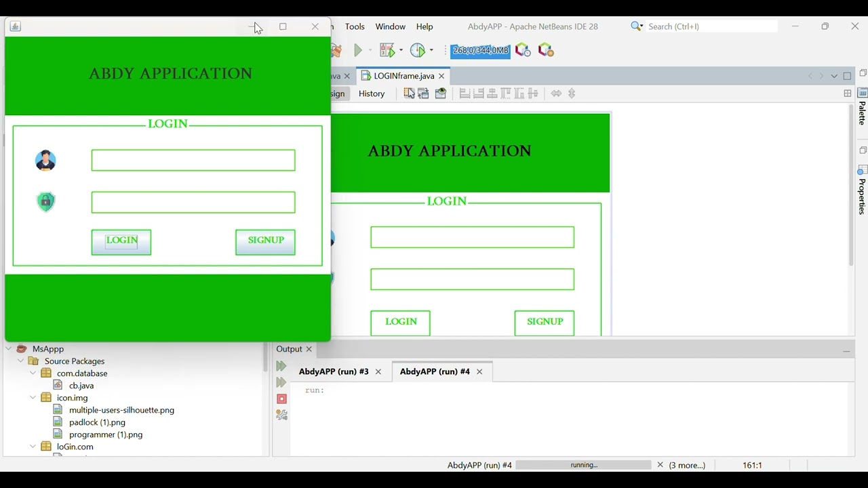Toggle vertical resizability icon
The height and width of the screenshot is (488, 868).
click(572, 94)
